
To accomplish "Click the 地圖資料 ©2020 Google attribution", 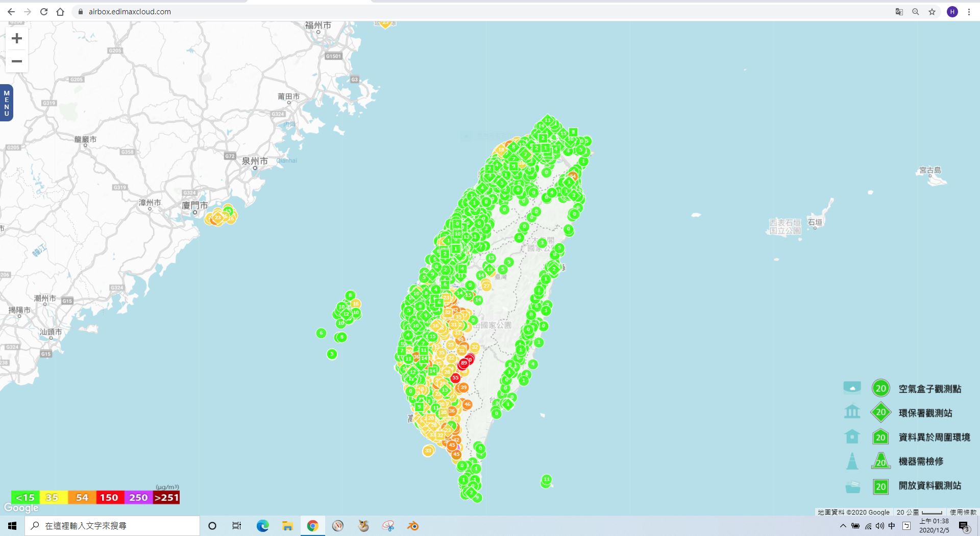I will (x=853, y=512).
